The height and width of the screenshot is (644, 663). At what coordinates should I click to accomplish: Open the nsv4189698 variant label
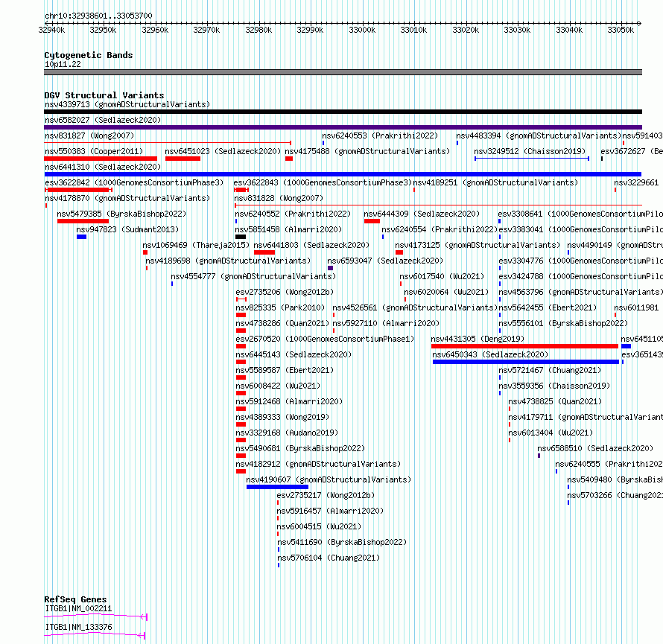(228, 261)
